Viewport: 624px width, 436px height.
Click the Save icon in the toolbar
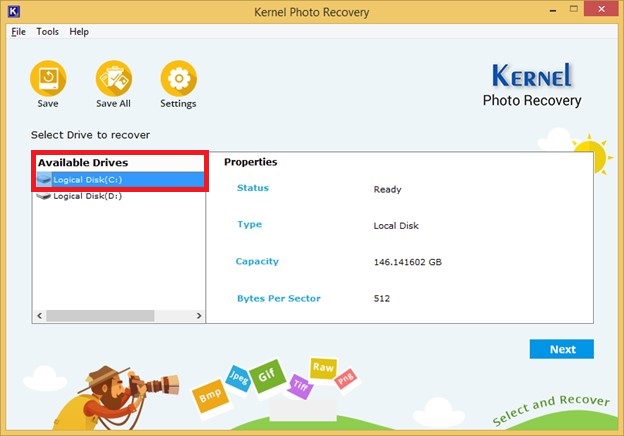coord(48,78)
